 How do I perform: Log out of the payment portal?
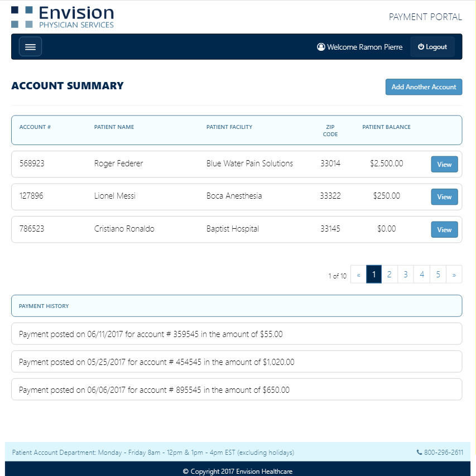pyautogui.click(x=432, y=47)
